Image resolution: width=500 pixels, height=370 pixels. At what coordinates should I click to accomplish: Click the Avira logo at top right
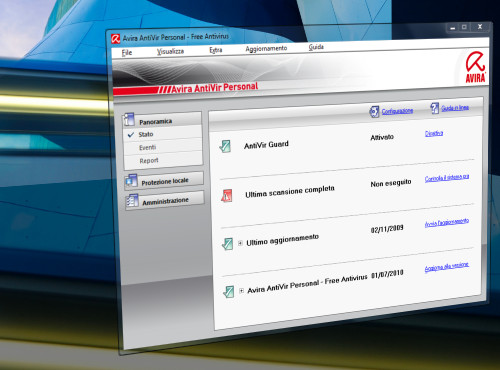click(x=476, y=68)
